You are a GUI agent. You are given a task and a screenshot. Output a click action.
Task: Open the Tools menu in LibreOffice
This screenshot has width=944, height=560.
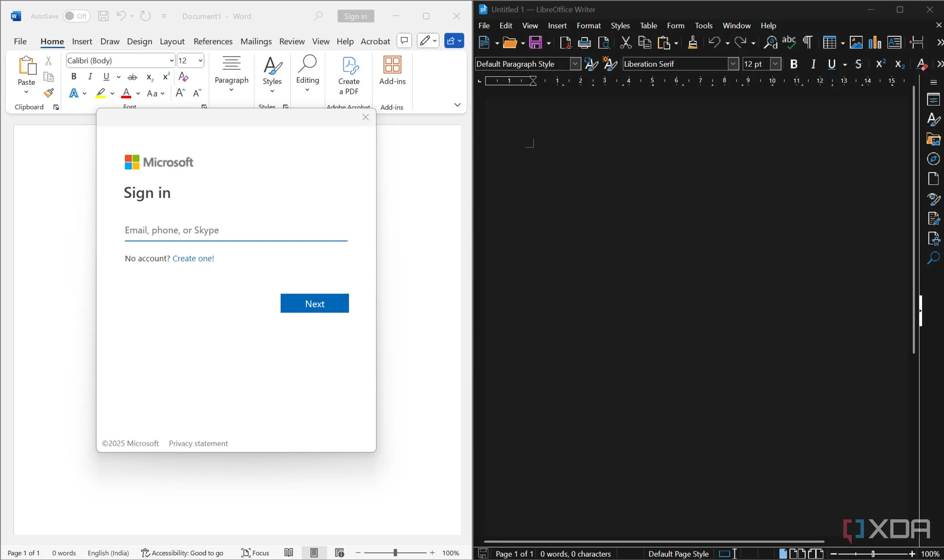704,25
